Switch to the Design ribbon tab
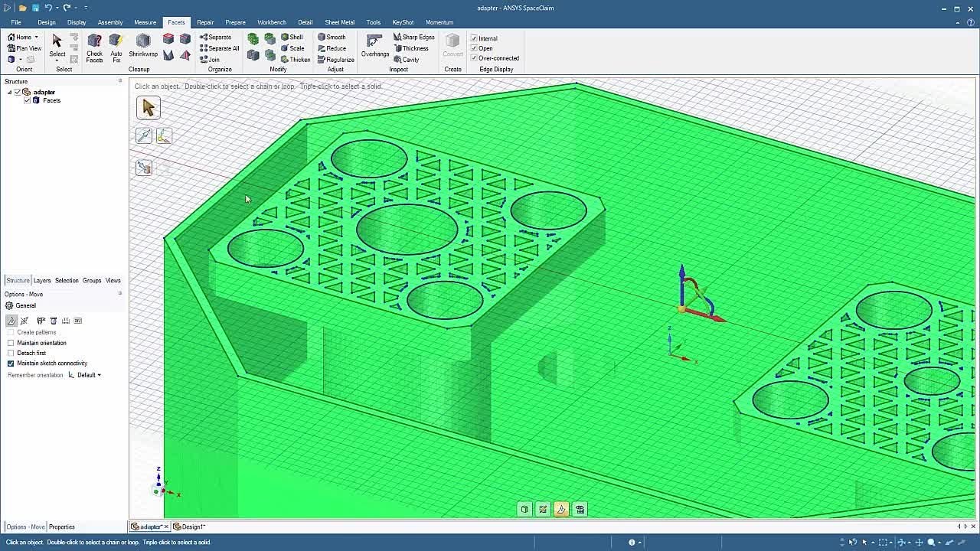This screenshot has width=980, height=551. 47,22
